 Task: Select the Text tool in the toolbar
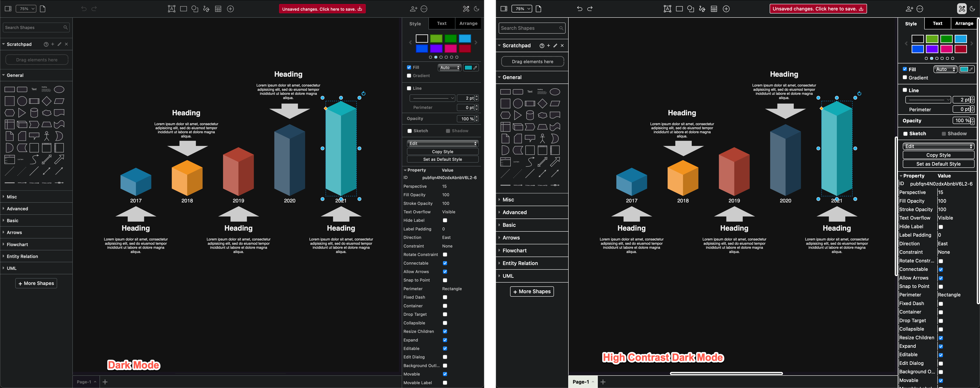(172, 9)
